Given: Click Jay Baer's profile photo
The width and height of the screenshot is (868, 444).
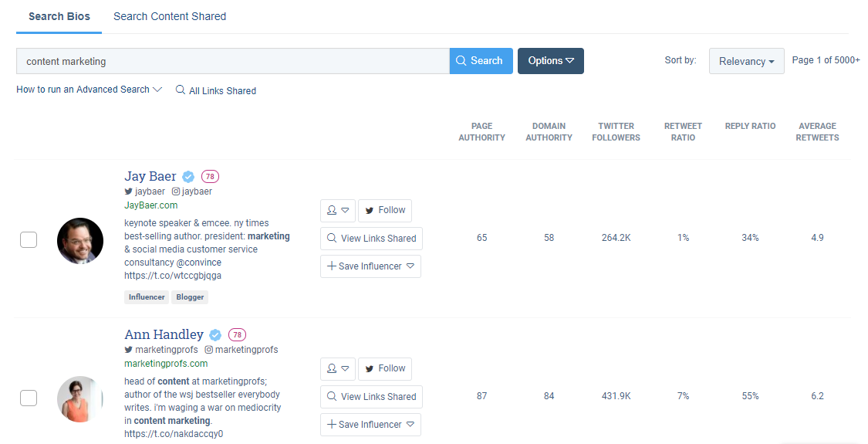Looking at the screenshot, I should point(80,240).
